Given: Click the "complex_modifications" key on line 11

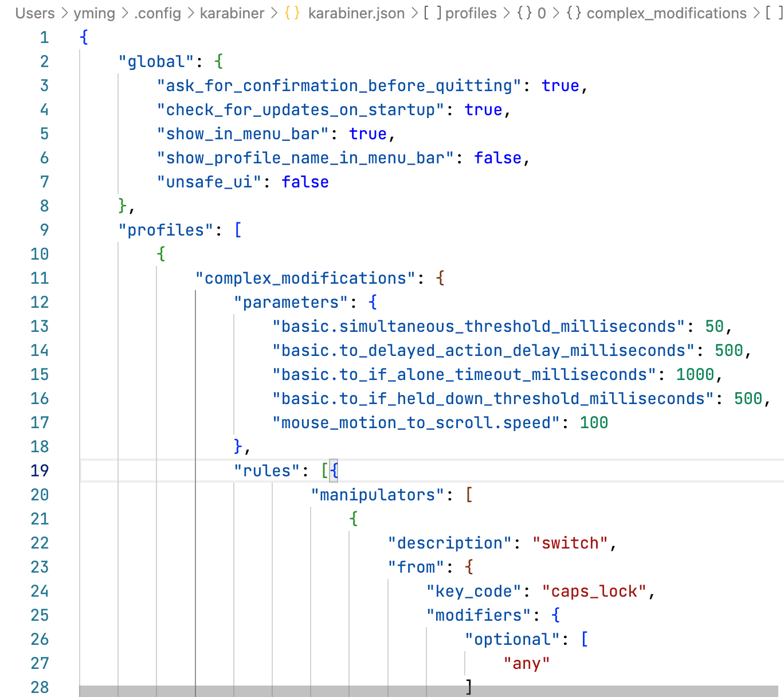Looking at the screenshot, I should [x=305, y=278].
